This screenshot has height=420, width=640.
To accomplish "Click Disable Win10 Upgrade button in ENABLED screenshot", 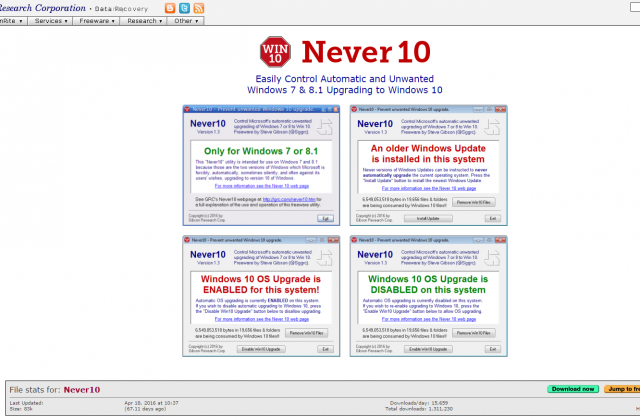I will tap(261, 349).
